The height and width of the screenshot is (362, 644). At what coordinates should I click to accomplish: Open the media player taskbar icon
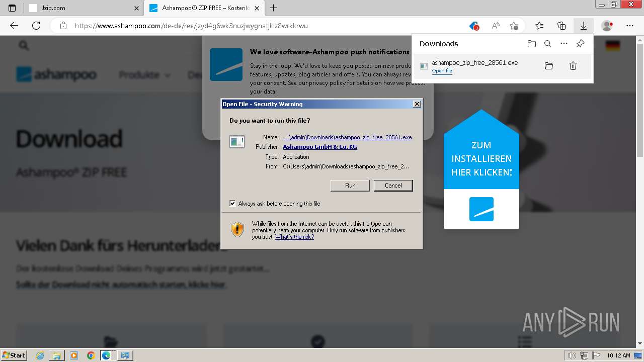tap(74, 355)
